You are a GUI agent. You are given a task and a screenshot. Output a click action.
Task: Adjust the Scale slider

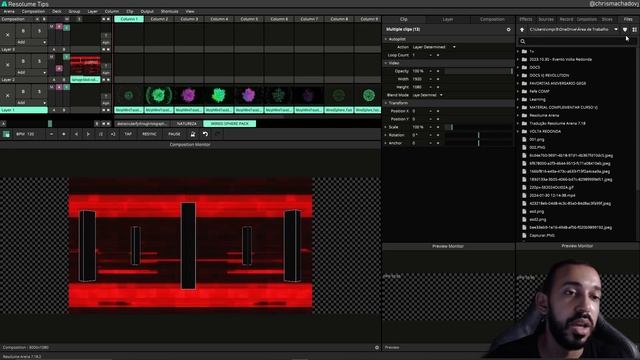click(478, 127)
